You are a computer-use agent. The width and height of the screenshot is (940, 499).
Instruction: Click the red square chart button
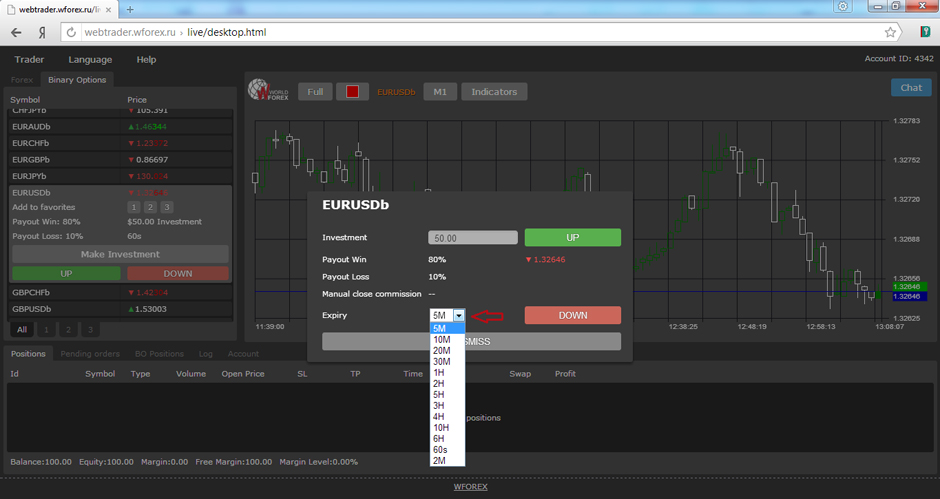[352, 92]
